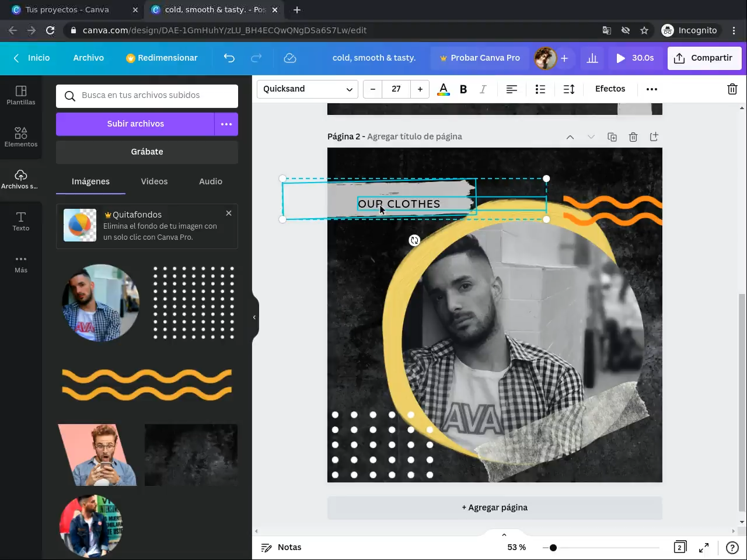Click the Grábate button
This screenshot has height=560, width=747.
[x=147, y=152]
